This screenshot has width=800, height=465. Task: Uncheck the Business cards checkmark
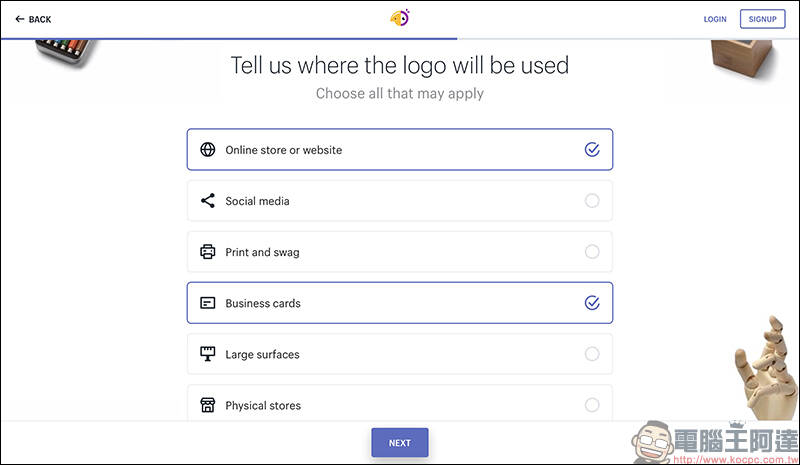[x=592, y=303]
